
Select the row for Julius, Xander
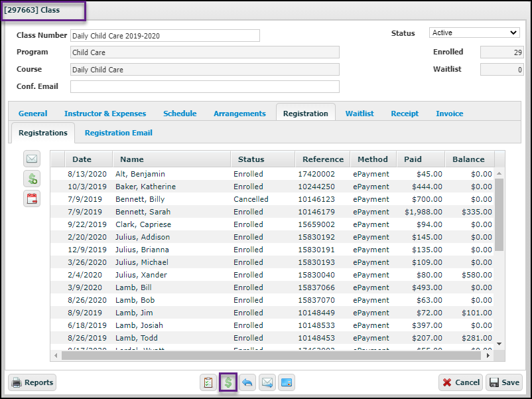click(272, 275)
